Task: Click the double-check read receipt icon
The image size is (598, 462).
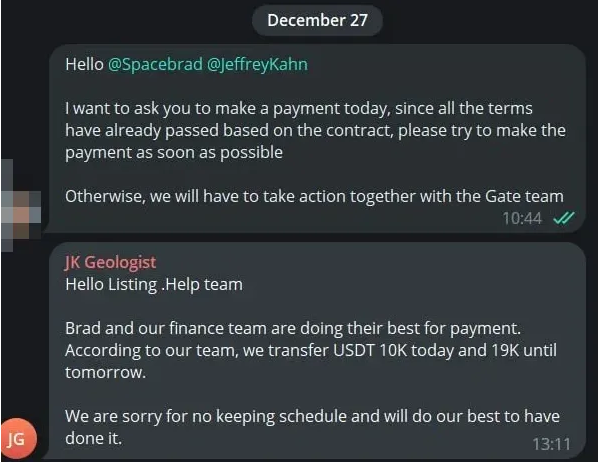Action: (x=564, y=218)
